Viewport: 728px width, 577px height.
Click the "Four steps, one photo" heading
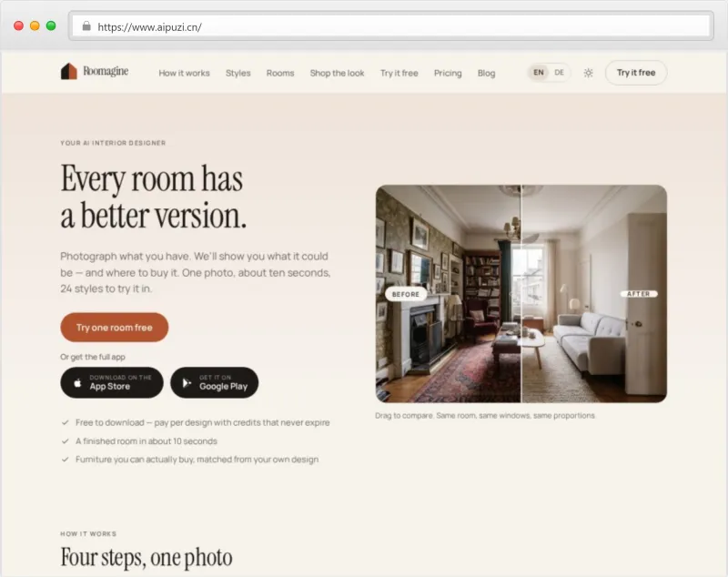(147, 558)
